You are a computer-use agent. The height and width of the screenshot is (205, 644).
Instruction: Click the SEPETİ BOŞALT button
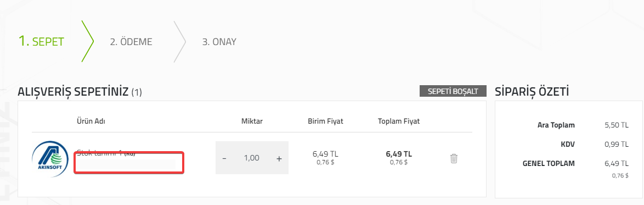coord(453,91)
